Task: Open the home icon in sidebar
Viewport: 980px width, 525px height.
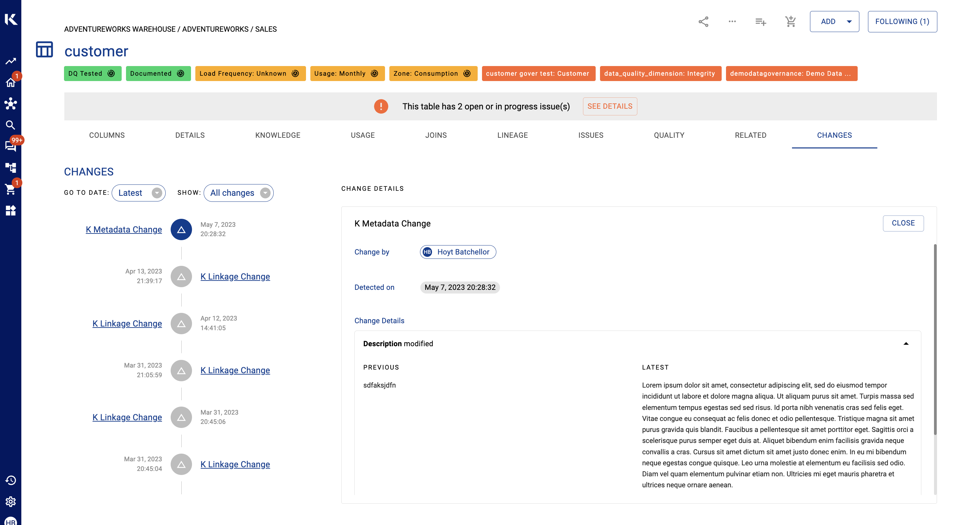Action: pyautogui.click(x=10, y=82)
